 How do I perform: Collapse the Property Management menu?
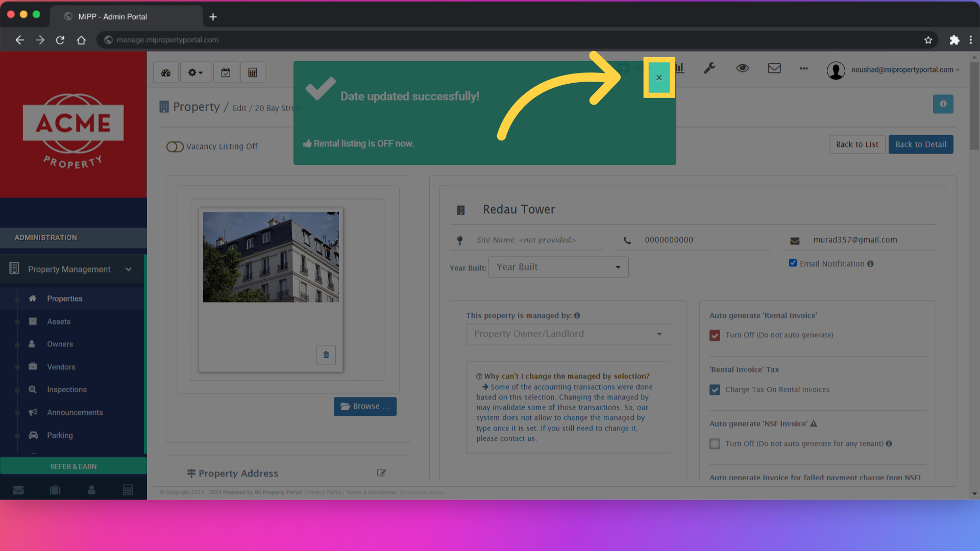72,269
